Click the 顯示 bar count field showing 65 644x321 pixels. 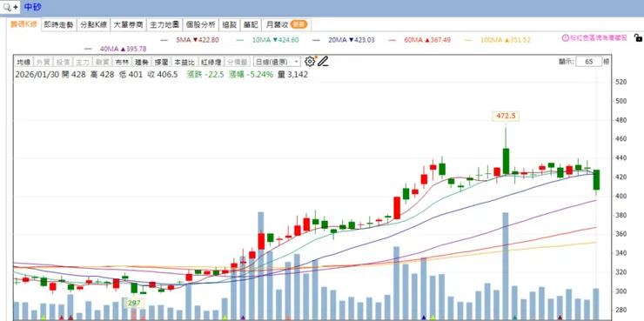[x=588, y=62]
